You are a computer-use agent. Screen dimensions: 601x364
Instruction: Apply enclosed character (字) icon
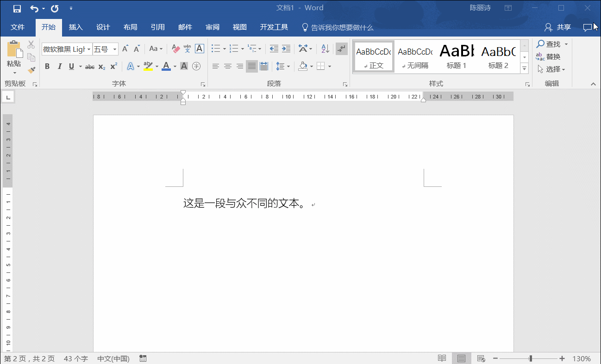[196, 66]
